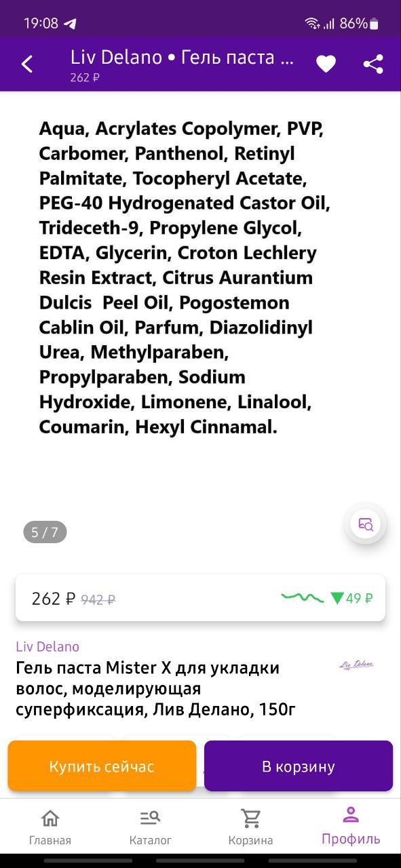Tap the 262 ₽ price card
This screenshot has height=868, width=401.
click(200, 598)
